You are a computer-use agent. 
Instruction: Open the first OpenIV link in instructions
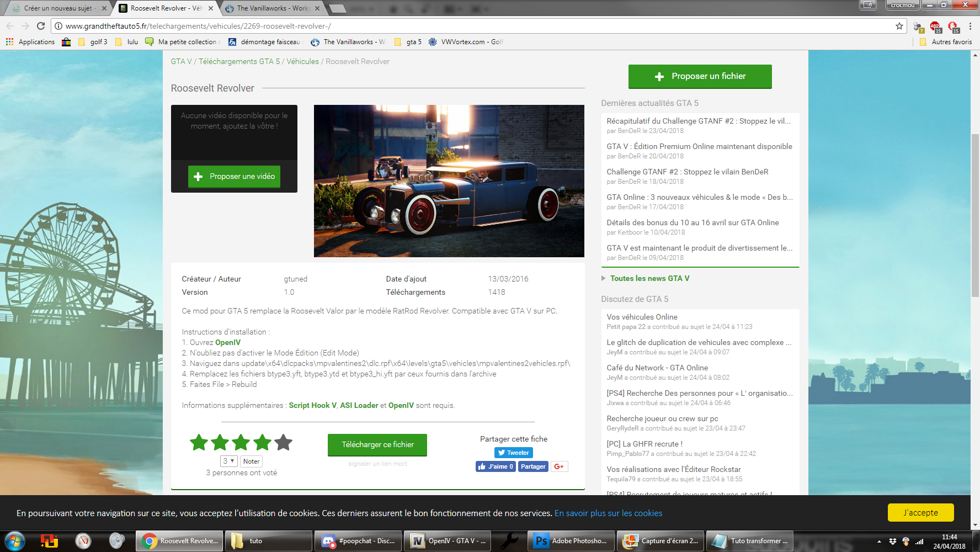[228, 342]
